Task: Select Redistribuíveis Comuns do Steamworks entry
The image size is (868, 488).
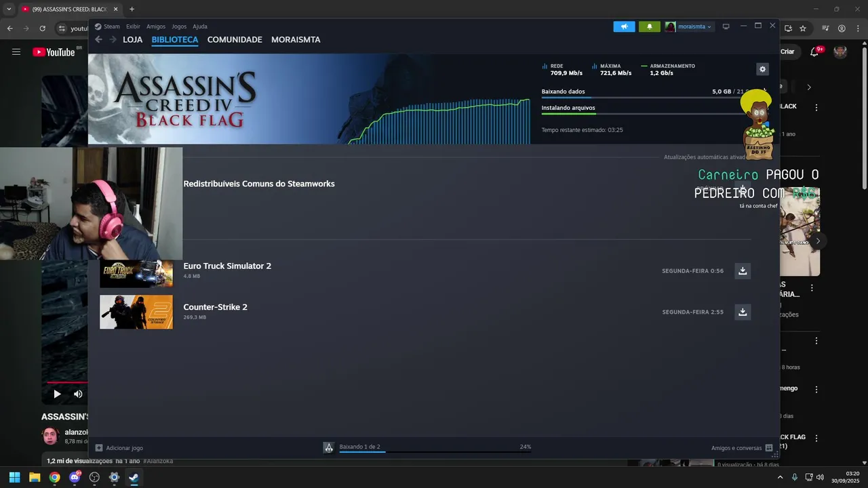Action: coord(259,184)
